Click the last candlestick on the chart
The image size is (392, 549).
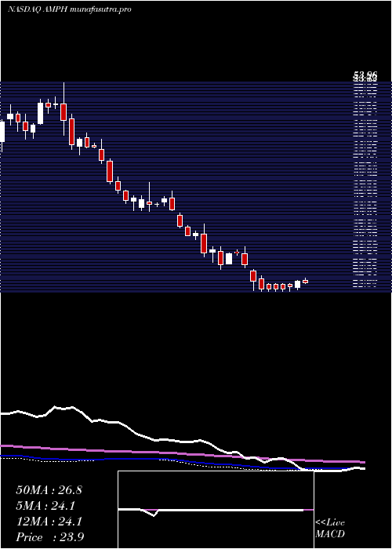305,281
